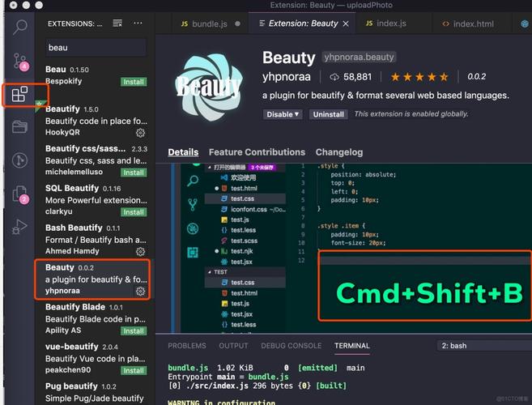Open the Extensions view icon

click(19, 94)
